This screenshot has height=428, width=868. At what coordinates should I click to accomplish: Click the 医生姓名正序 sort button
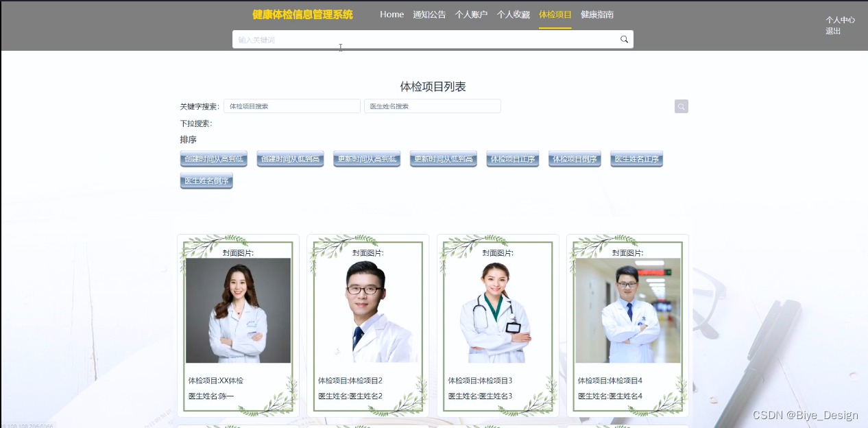636,159
